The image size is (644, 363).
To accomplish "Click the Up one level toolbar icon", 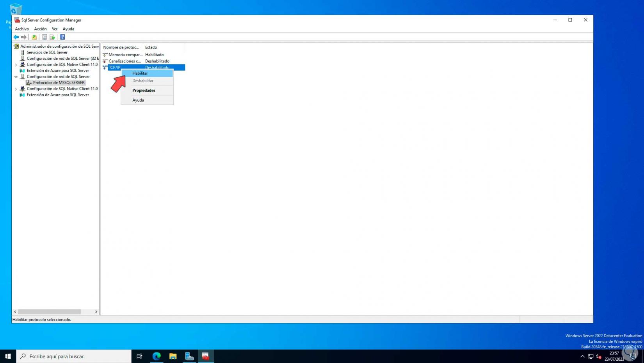I will point(34,37).
